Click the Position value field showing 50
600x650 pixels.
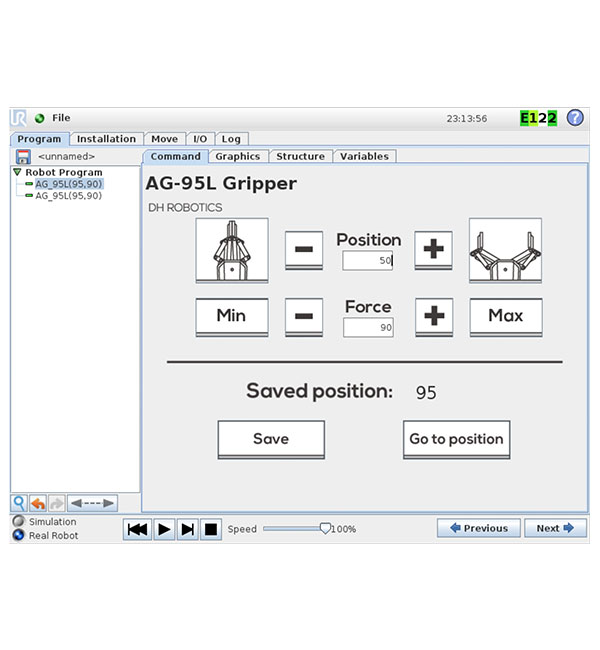click(367, 261)
